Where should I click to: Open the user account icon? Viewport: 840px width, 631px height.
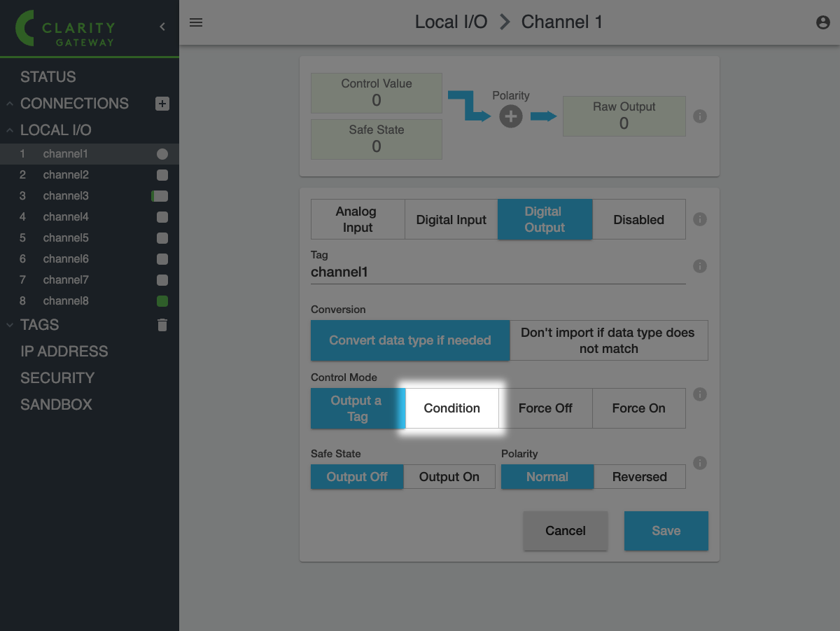pyautogui.click(x=823, y=22)
